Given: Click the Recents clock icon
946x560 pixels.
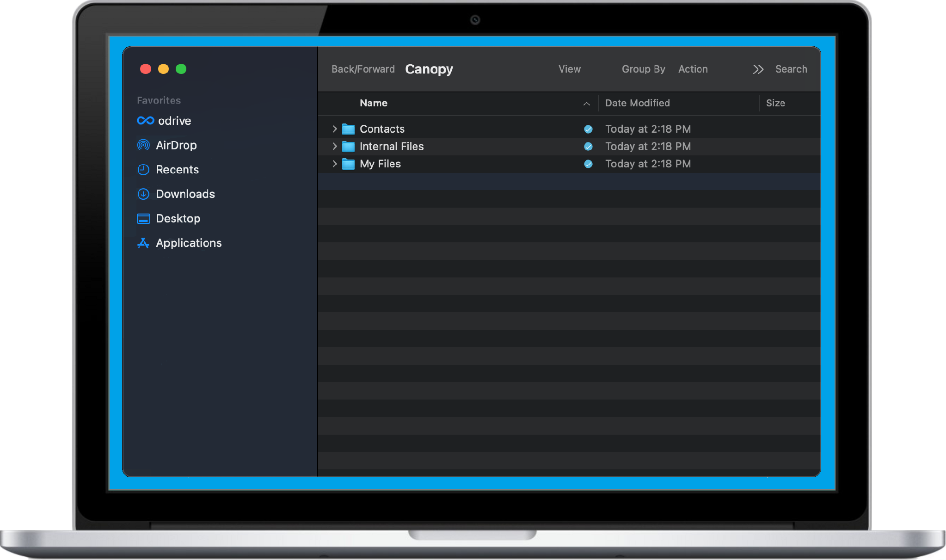Looking at the screenshot, I should click(143, 170).
